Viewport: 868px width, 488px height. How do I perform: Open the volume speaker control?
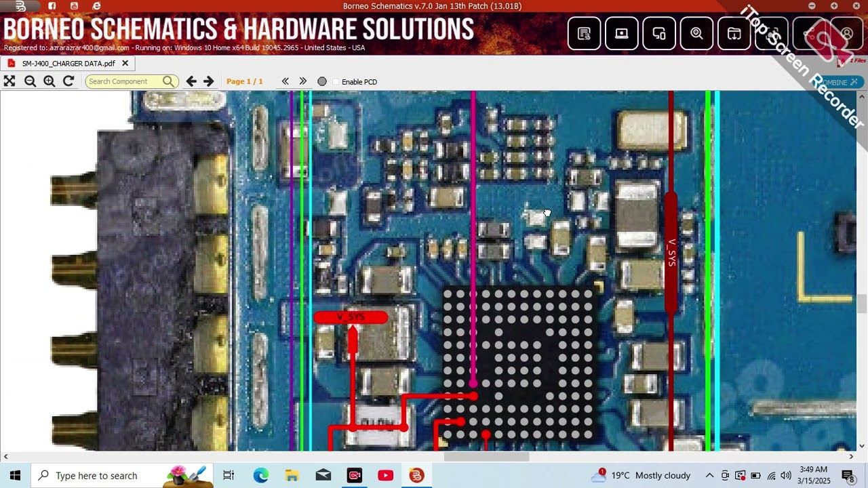(786, 475)
